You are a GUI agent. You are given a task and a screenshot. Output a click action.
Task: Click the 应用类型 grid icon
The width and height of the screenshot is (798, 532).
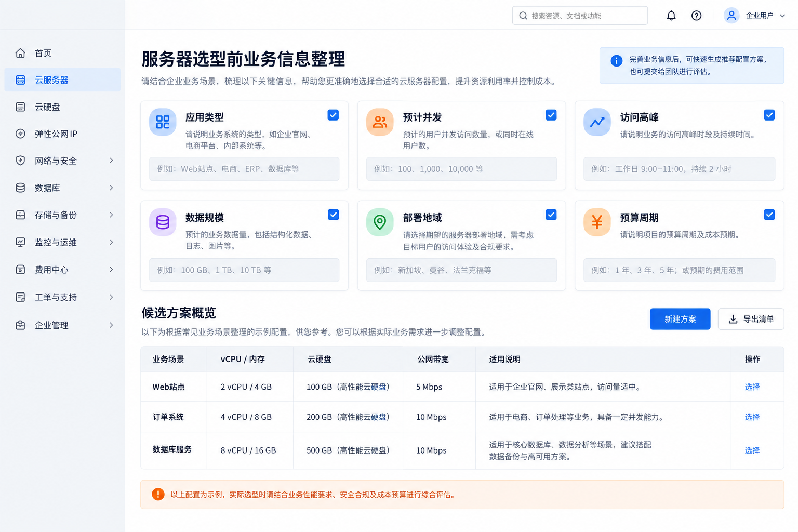(x=163, y=122)
